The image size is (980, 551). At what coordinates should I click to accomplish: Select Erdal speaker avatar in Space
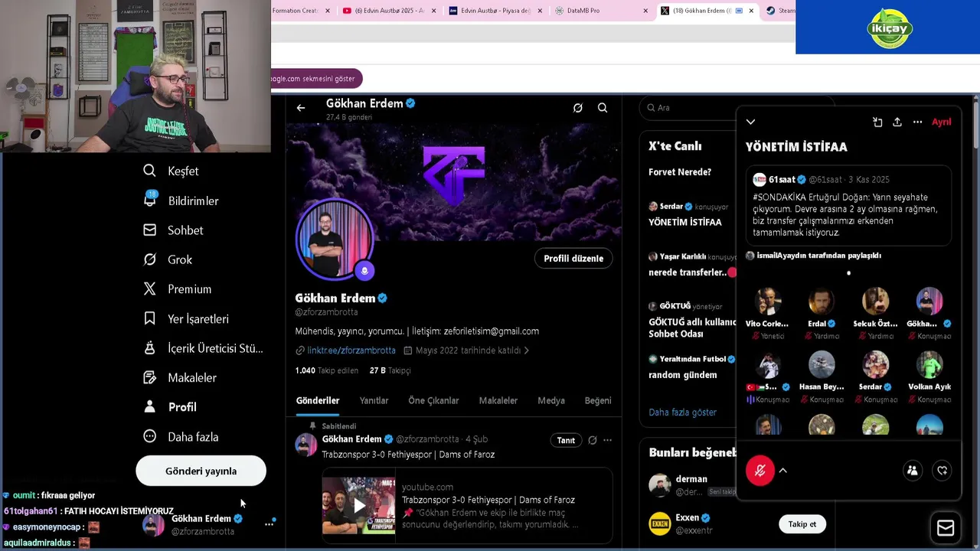click(x=822, y=302)
